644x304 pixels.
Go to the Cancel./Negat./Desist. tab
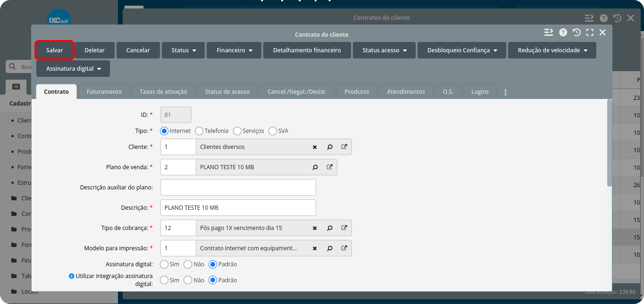coord(297,91)
